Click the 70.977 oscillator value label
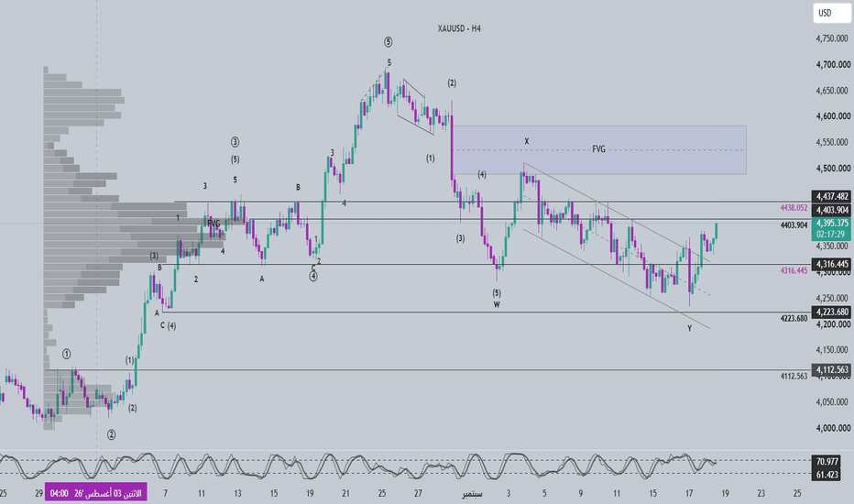The height and width of the screenshot is (504, 854). (827, 462)
